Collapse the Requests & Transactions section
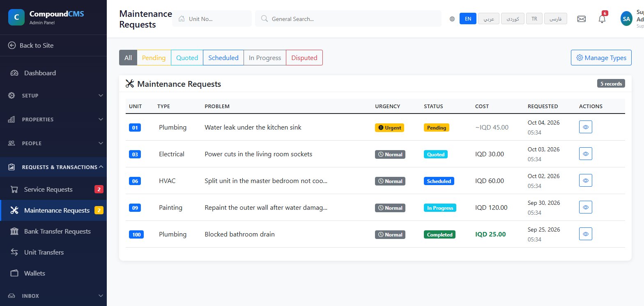Viewport: 644px width, 306px height. 53,167
